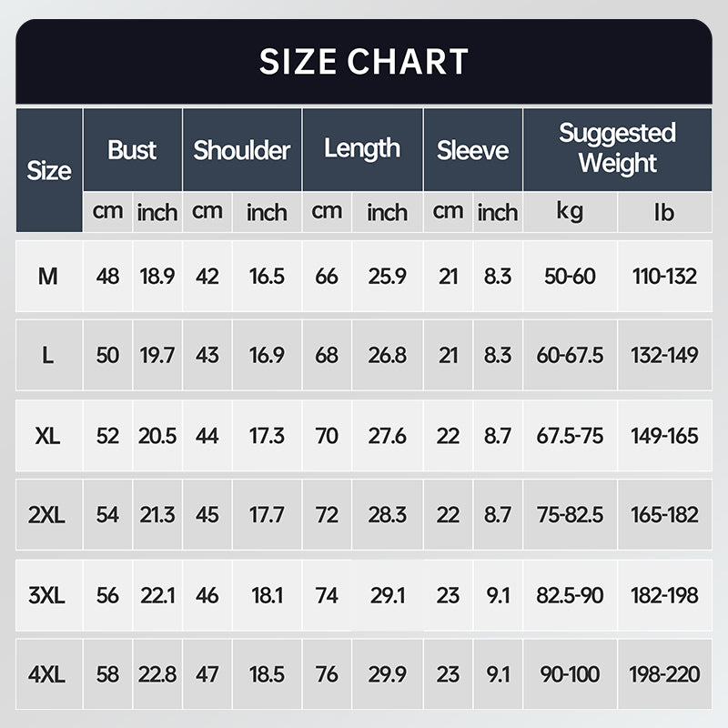Click the Length column header
Viewport: 728px width, 728px height.
click(362, 149)
